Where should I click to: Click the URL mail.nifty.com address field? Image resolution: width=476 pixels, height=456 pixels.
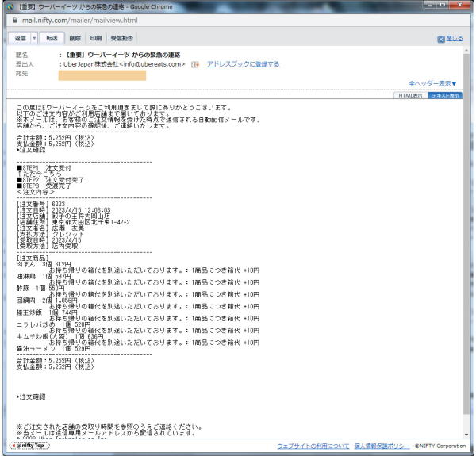(x=80, y=21)
